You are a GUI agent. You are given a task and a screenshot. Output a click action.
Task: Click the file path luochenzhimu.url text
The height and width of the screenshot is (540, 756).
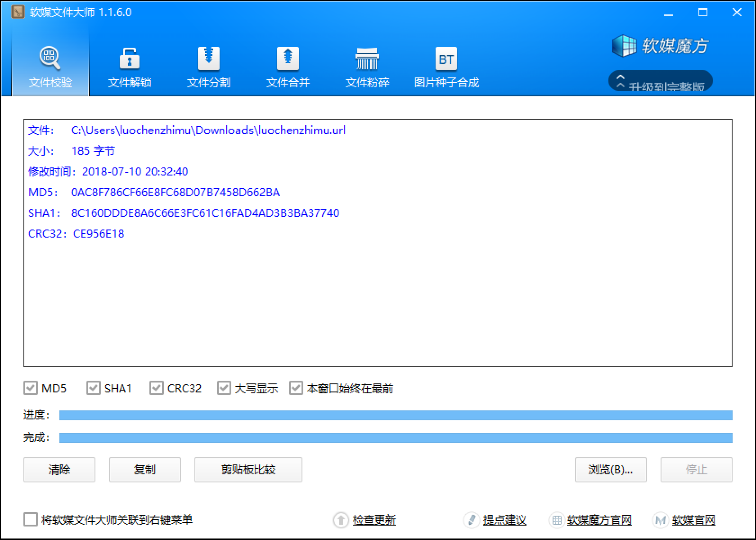(x=208, y=130)
